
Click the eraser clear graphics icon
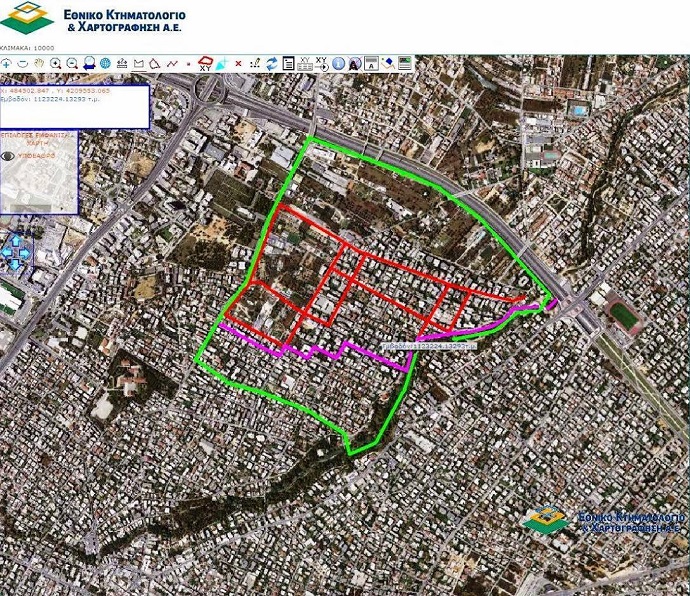388,63
